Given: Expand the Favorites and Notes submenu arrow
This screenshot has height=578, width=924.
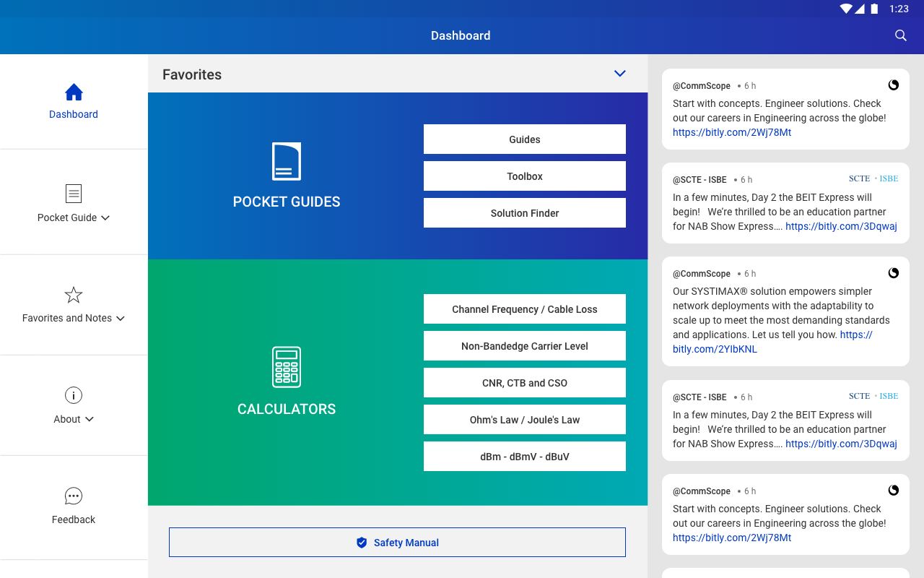Looking at the screenshot, I should coord(121,318).
